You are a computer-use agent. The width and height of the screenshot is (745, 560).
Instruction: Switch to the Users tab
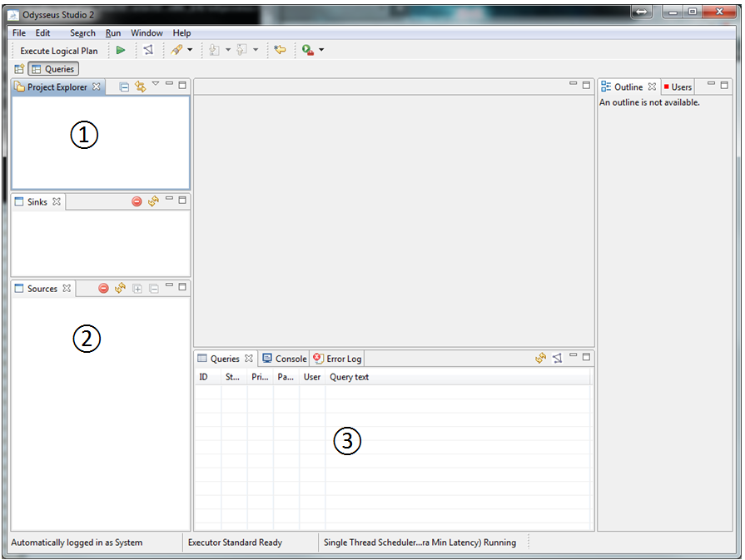click(680, 87)
